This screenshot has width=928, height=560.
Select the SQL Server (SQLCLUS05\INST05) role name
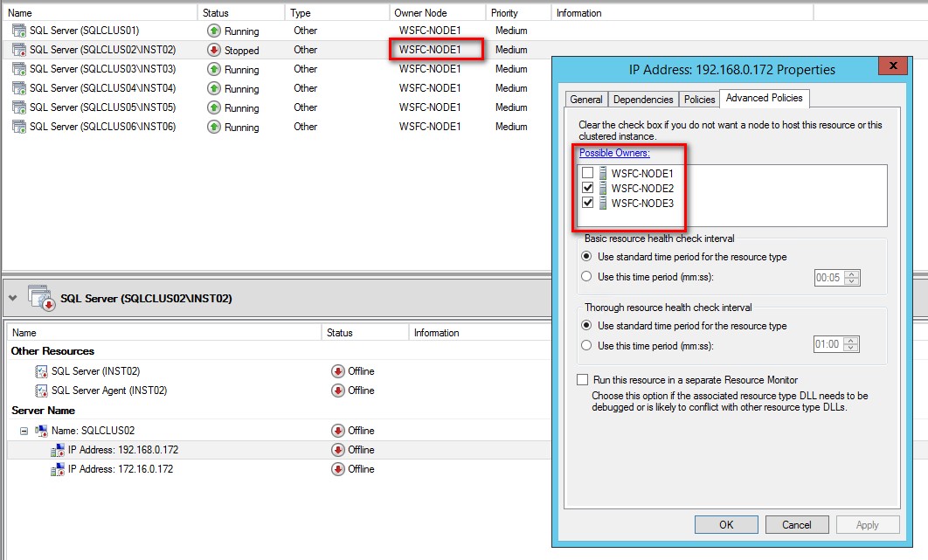102,107
